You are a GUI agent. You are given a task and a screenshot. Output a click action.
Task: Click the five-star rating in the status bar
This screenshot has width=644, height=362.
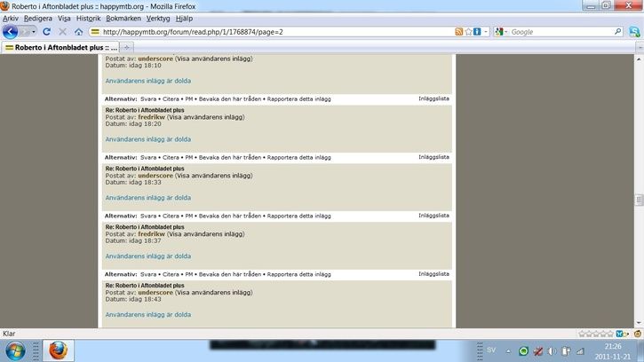tap(595, 334)
